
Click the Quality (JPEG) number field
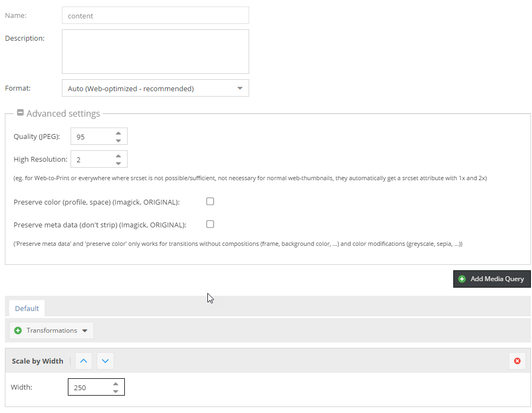(92, 137)
